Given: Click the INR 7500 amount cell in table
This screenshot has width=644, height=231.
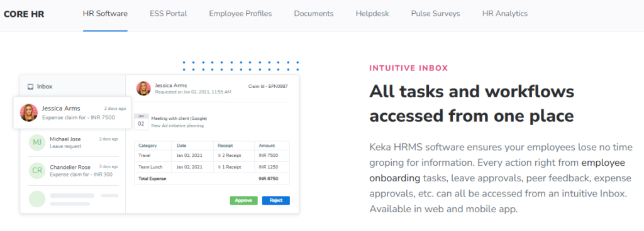Looking at the screenshot, I should point(268,156).
